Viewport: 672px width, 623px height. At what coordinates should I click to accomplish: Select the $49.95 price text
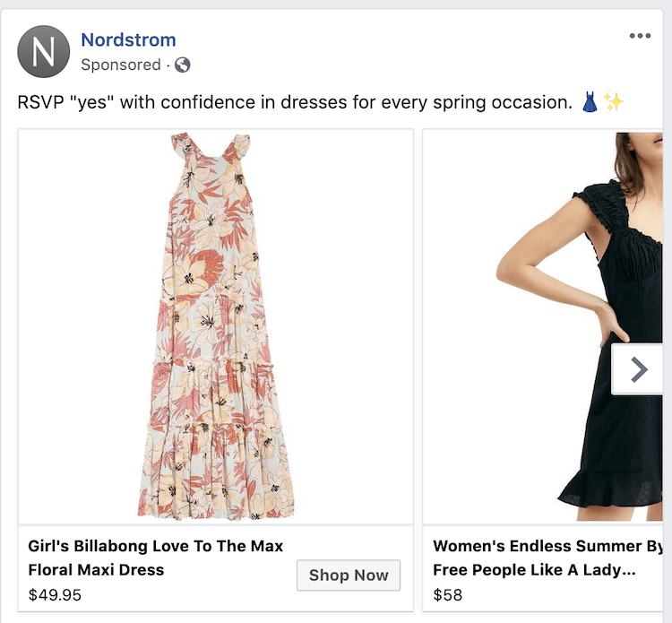(55, 595)
